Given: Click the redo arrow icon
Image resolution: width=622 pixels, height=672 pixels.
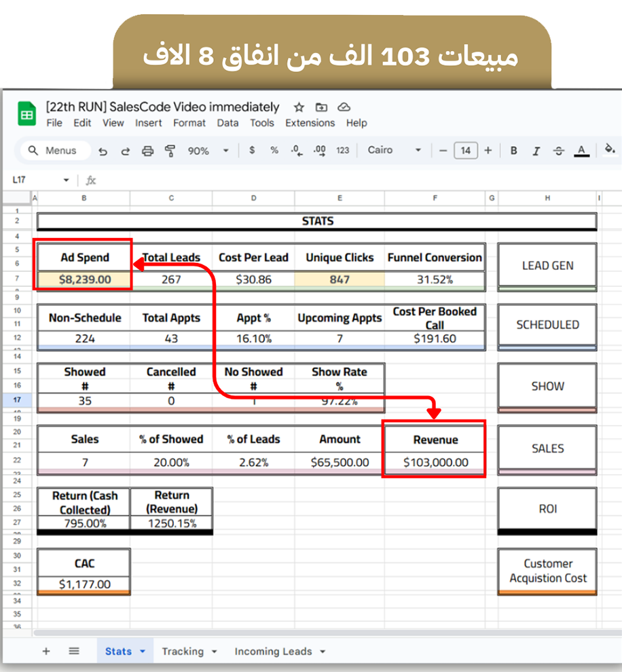Looking at the screenshot, I should click(125, 151).
